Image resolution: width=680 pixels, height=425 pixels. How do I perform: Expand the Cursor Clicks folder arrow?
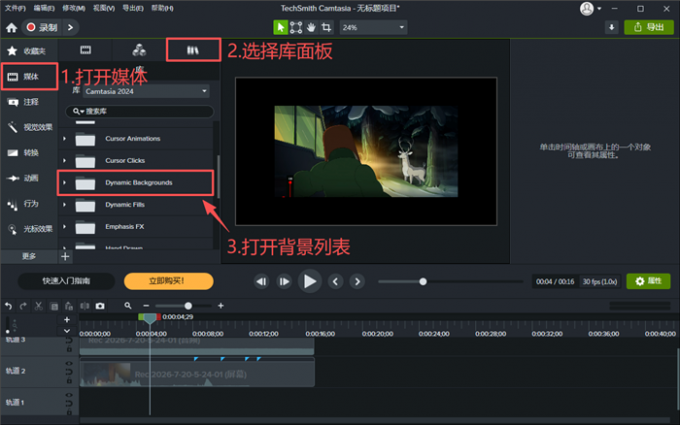64,160
